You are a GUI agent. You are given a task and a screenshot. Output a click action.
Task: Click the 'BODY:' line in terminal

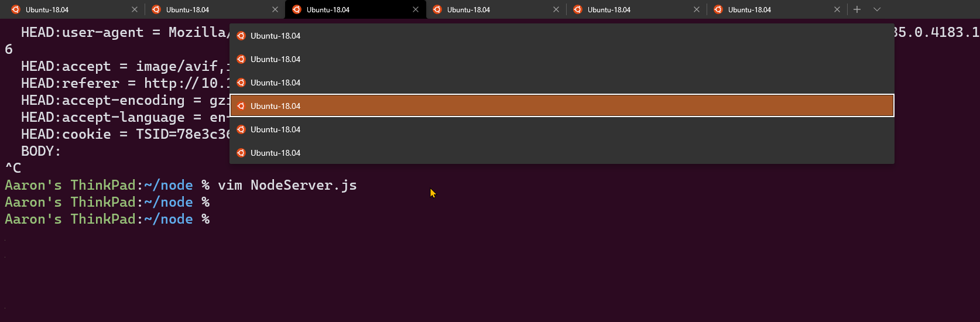(41, 152)
